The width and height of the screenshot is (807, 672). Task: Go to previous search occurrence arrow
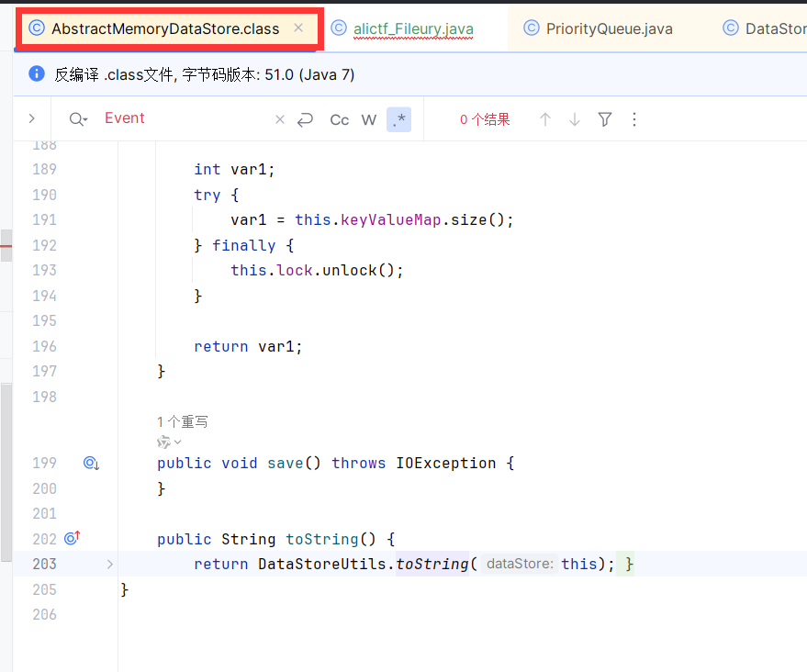(x=545, y=119)
